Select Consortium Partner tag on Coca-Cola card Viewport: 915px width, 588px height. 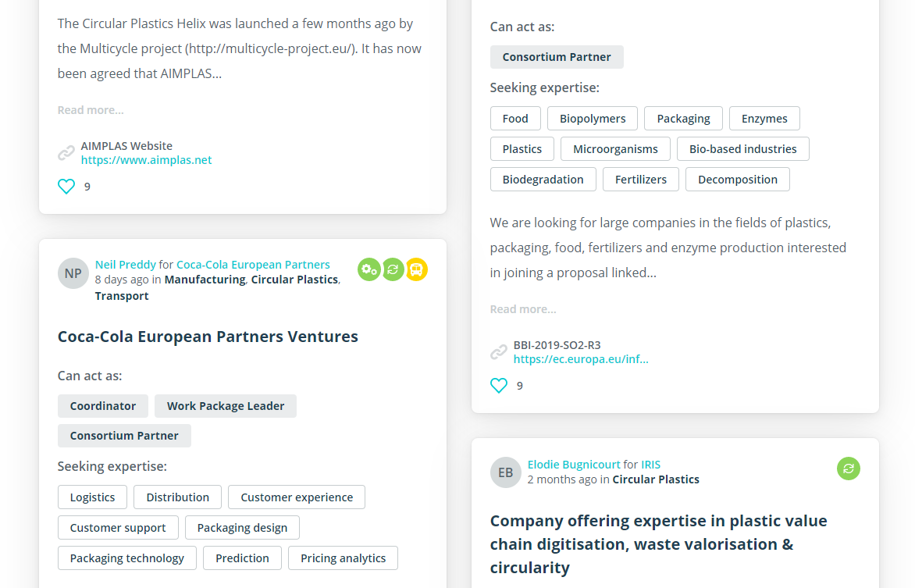click(x=124, y=436)
